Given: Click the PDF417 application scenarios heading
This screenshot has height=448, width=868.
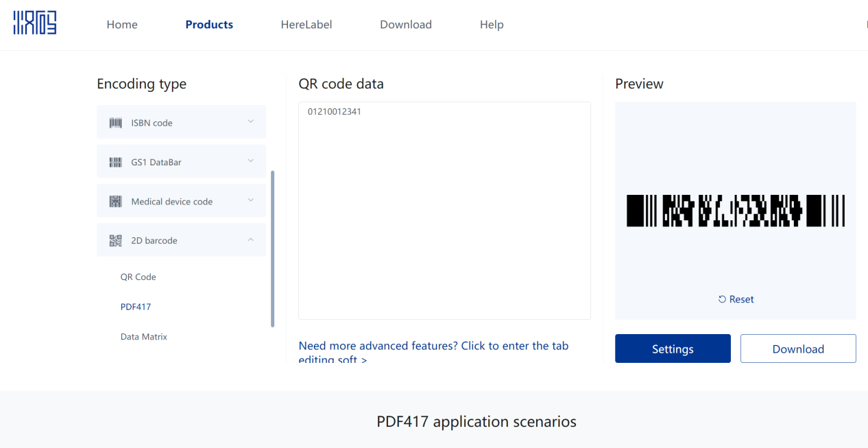Looking at the screenshot, I should 477,421.
